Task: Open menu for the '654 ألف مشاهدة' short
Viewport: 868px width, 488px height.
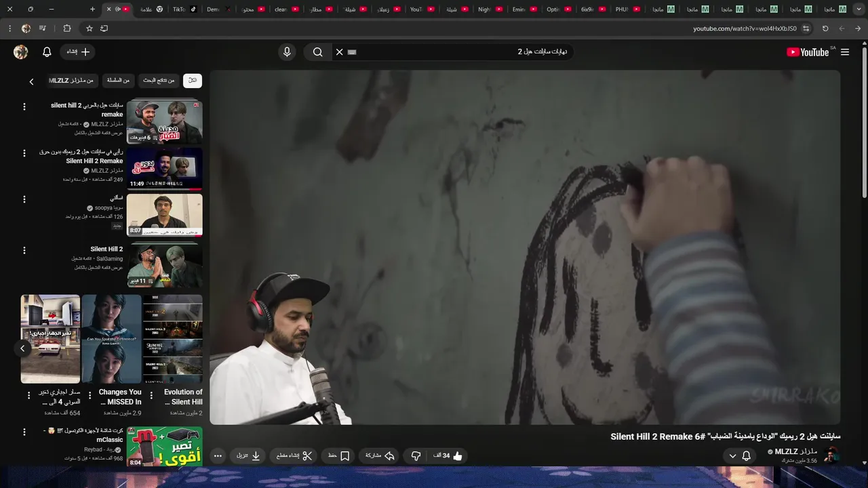Action: 29,395
